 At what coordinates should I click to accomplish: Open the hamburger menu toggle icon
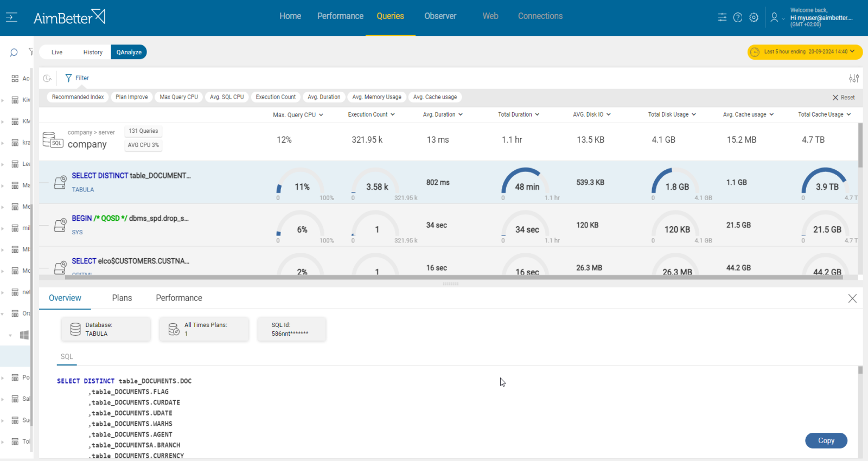click(x=11, y=17)
